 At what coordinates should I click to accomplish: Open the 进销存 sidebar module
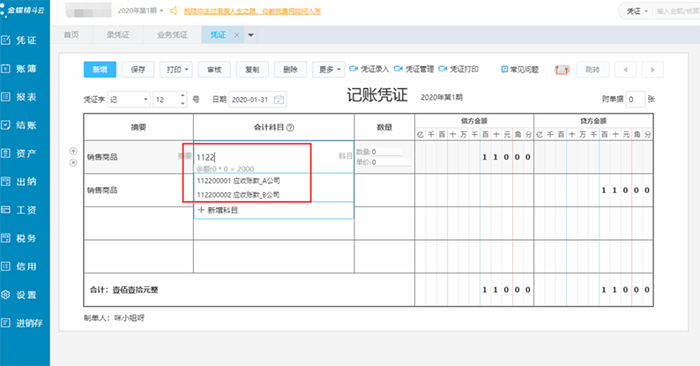(x=22, y=323)
